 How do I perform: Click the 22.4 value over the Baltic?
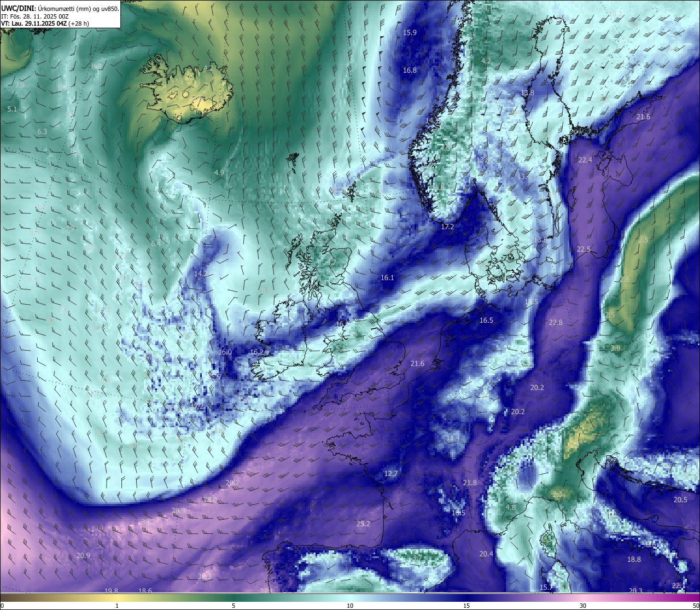coord(585,160)
